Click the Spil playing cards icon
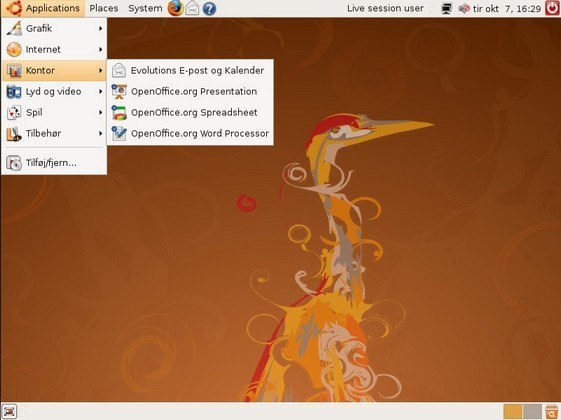 click(14, 113)
